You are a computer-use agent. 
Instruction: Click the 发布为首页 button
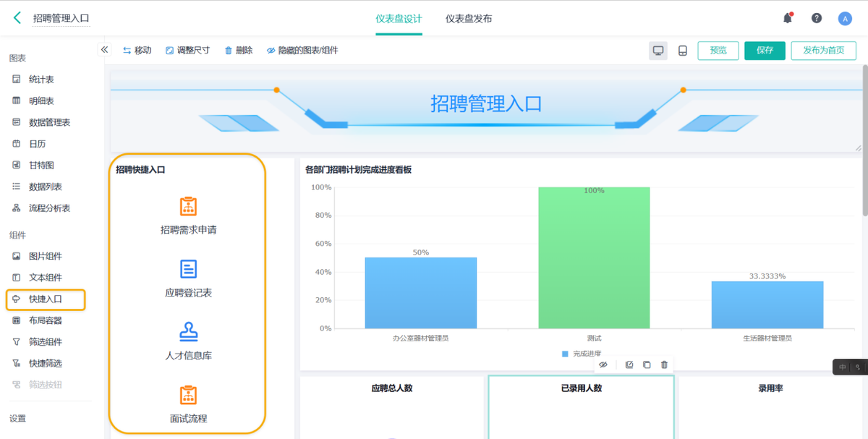click(824, 51)
